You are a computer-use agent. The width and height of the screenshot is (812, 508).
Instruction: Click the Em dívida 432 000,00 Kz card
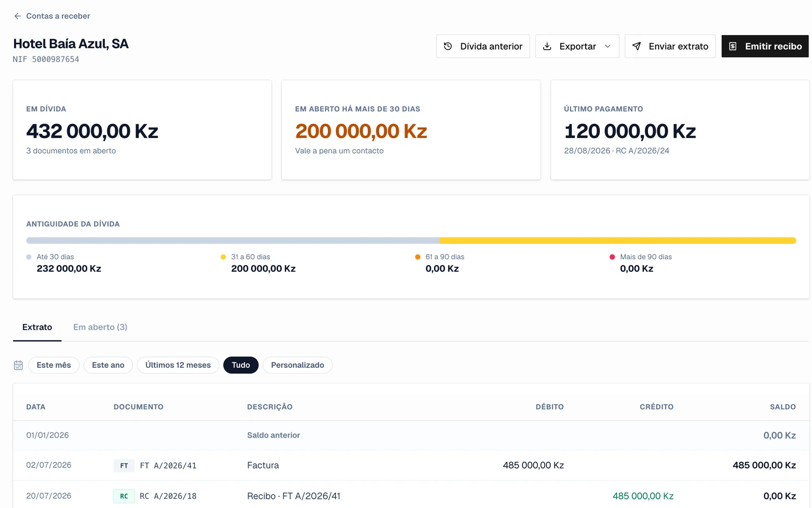(x=142, y=130)
